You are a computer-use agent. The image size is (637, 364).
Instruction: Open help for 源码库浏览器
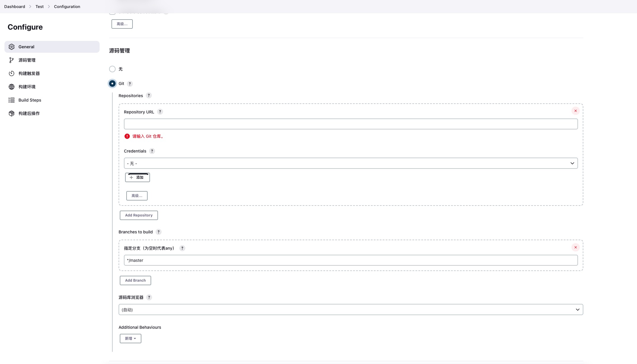click(149, 297)
